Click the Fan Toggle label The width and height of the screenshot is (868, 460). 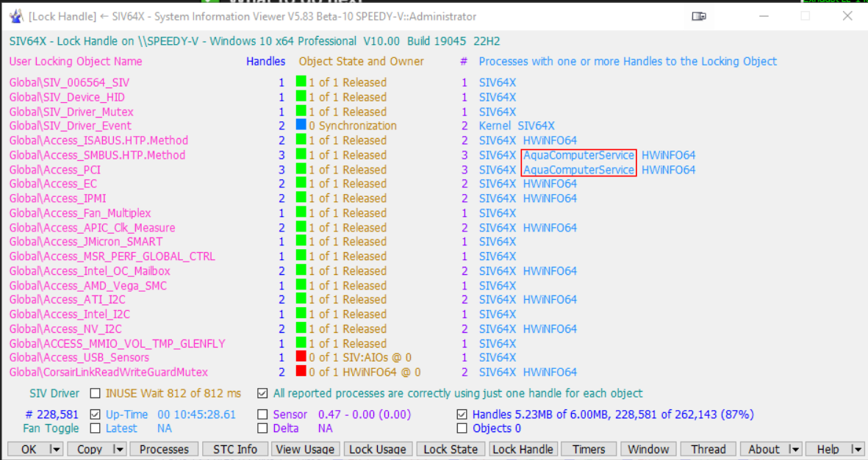51,428
